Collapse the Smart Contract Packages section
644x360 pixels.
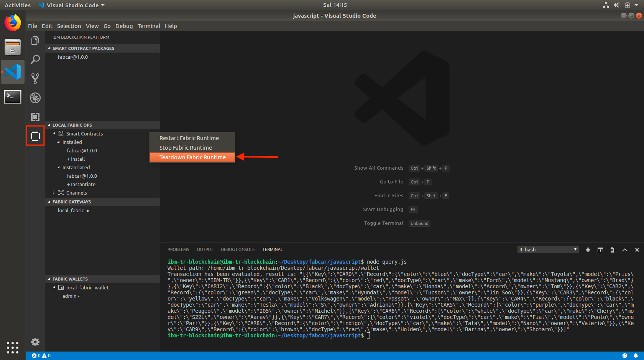tap(102, 48)
